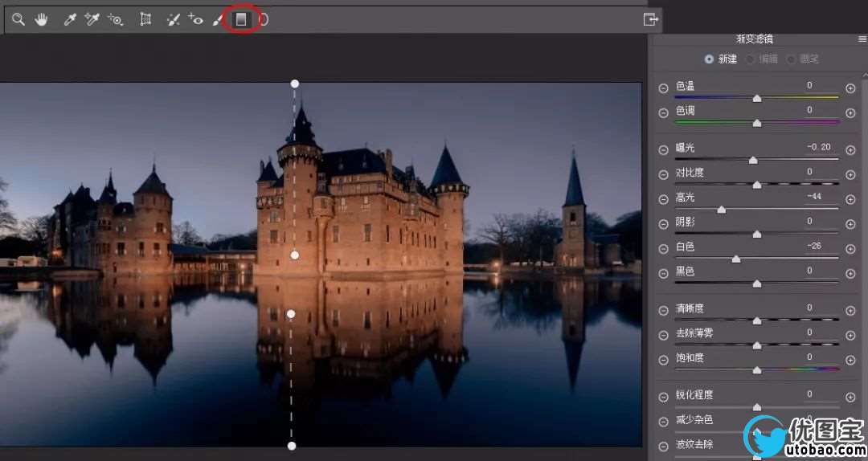This screenshot has width=868, height=461.
Task: Select the Hand pan tool
Action: (41, 20)
